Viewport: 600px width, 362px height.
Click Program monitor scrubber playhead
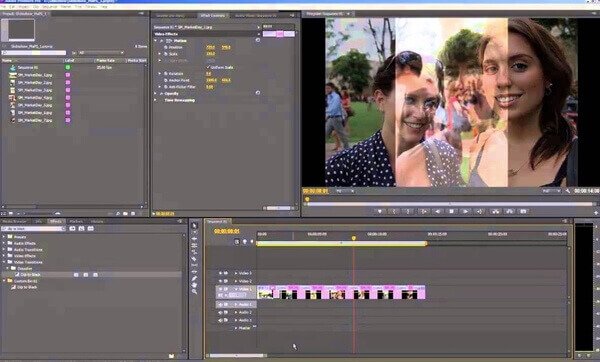coord(307,199)
